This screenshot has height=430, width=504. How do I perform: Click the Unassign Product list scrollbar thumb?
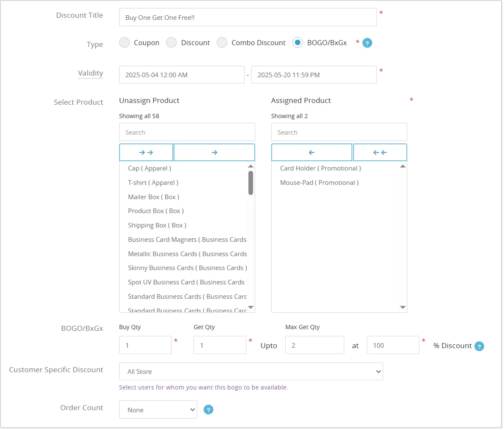(x=251, y=183)
